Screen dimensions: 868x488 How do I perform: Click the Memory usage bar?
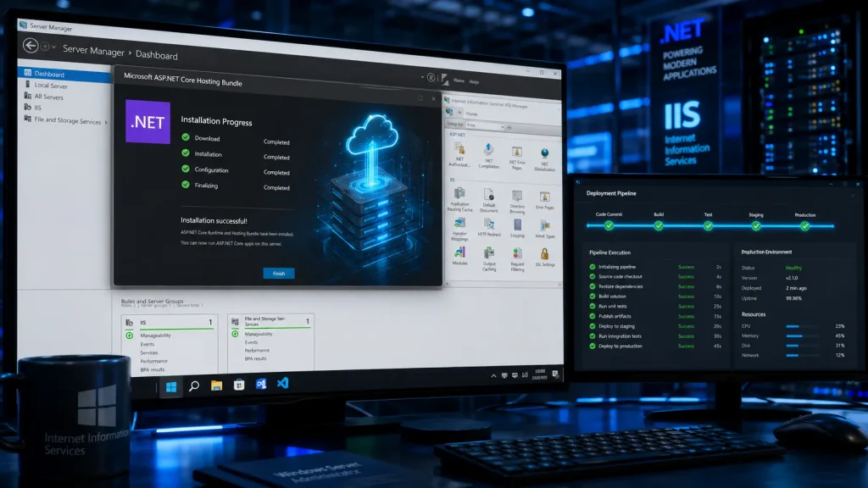tap(802, 335)
